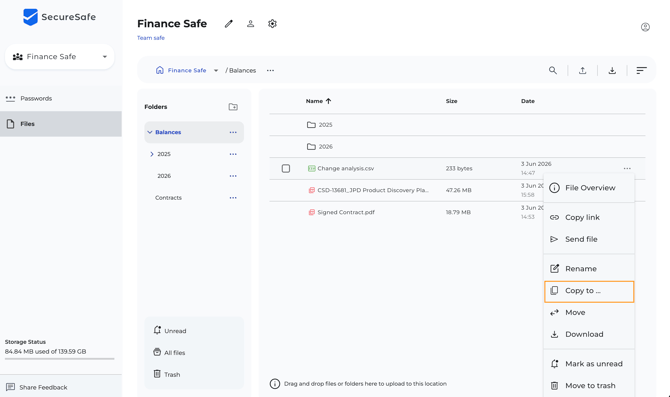
Task: Click the Finance Safe breadcrumb link
Action: (187, 71)
